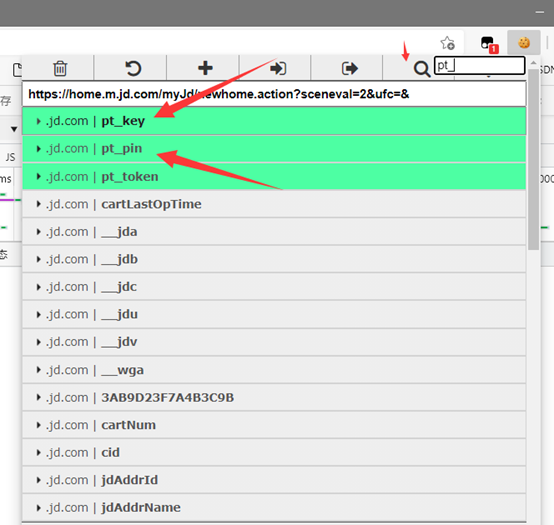
Task: Select the 3AB9D23F7A4B3C9B cookie entry
Action: coord(274,397)
